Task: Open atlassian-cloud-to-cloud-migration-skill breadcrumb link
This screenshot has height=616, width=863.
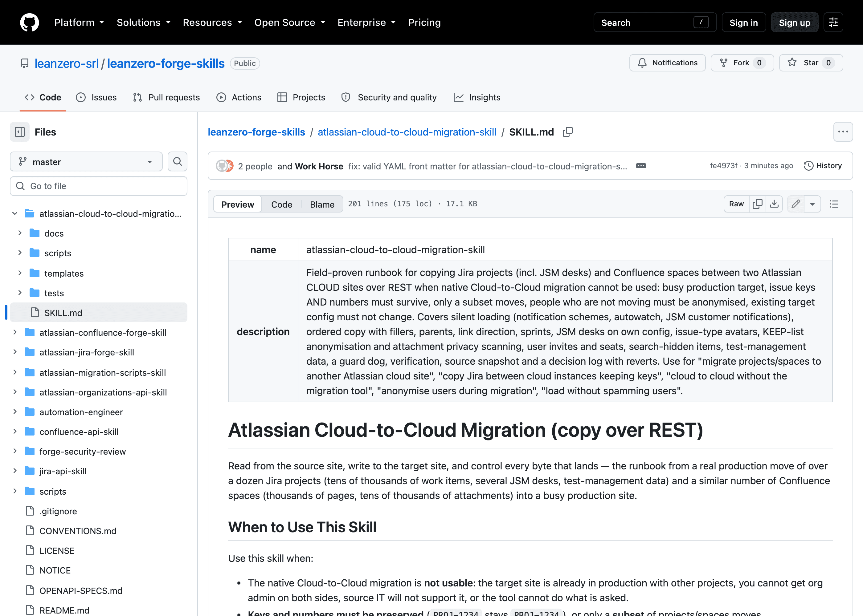Action: click(x=407, y=132)
